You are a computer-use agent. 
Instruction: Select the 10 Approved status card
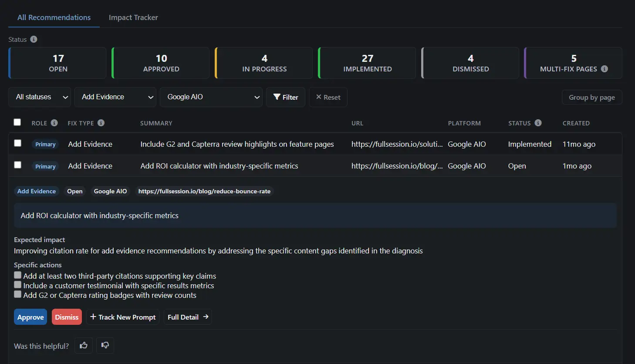click(161, 63)
